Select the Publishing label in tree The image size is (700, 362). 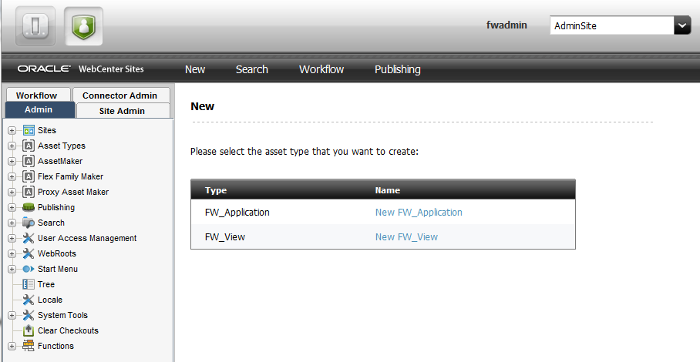coord(56,208)
